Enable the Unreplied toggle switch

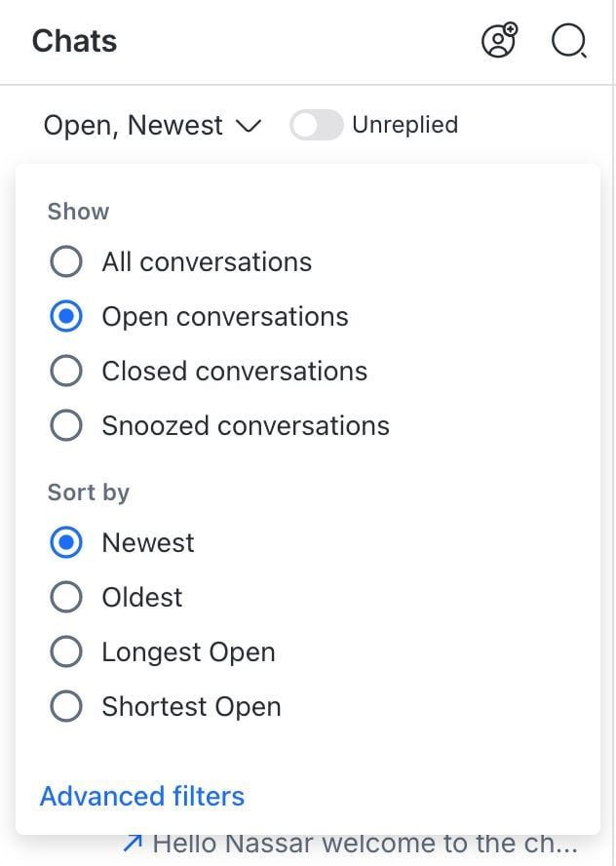pos(317,125)
